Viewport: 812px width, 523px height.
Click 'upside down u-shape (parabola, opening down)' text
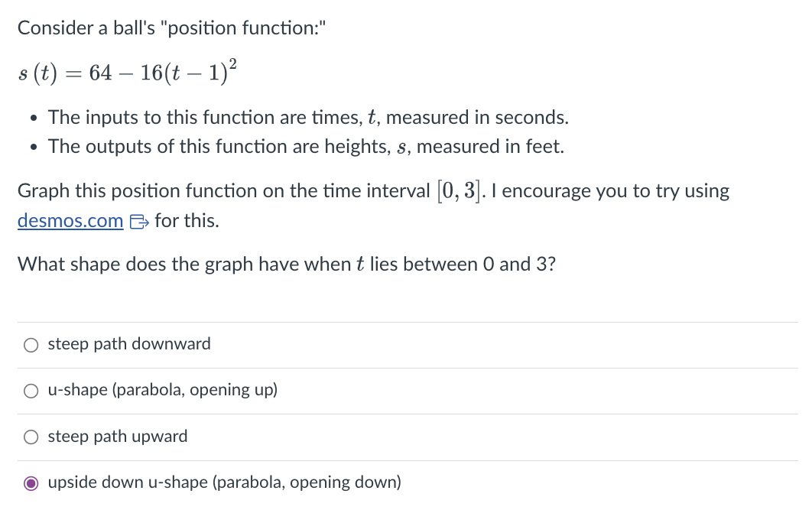click(x=224, y=482)
